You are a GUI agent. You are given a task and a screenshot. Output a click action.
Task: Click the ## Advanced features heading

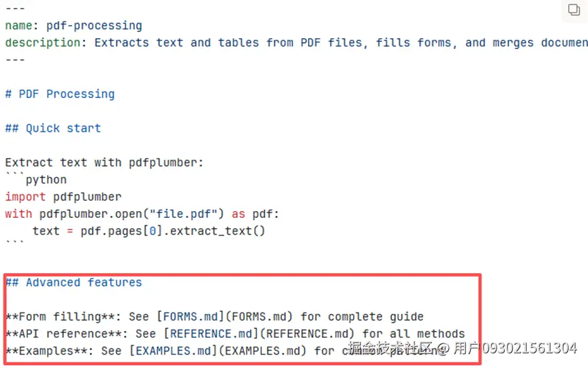[x=74, y=283]
